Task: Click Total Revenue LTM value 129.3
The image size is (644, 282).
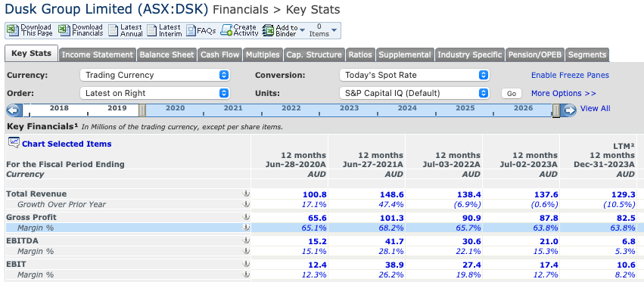Action: pos(623,194)
